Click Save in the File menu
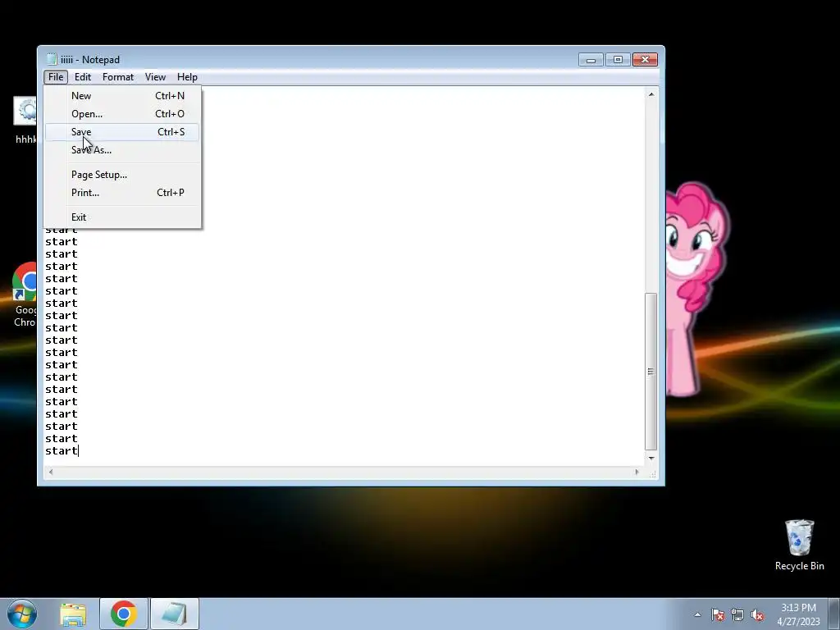 point(121,132)
